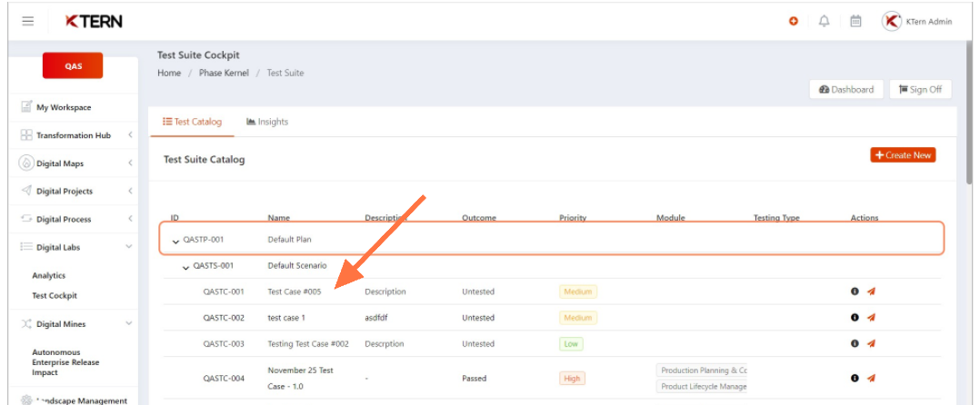Click the Digital Labs sidebar icon
The image size is (980, 405).
(26, 247)
